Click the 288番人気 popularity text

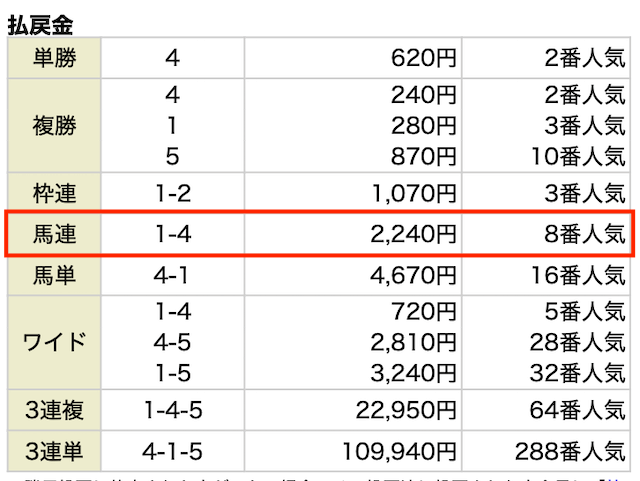pos(570,452)
